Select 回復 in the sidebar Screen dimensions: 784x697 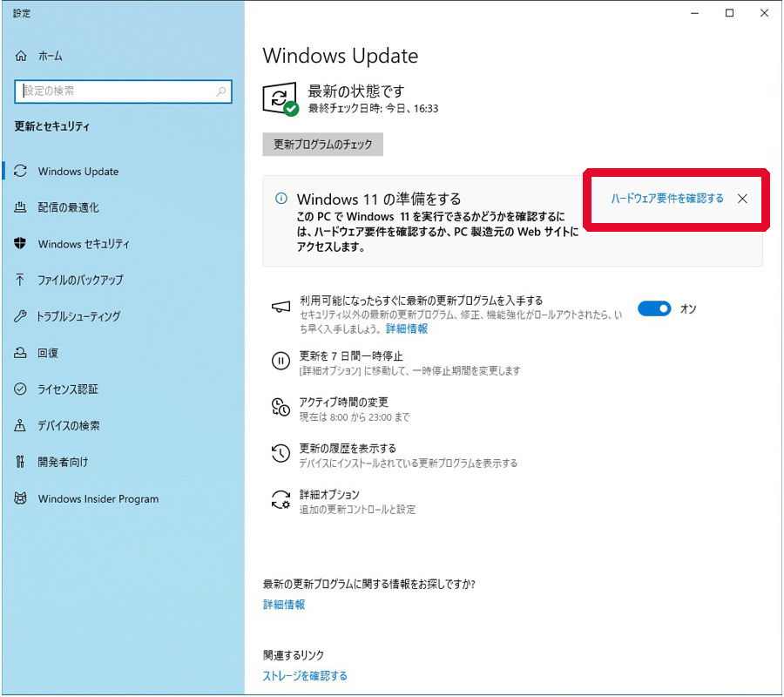pyautogui.click(x=48, y=353)
